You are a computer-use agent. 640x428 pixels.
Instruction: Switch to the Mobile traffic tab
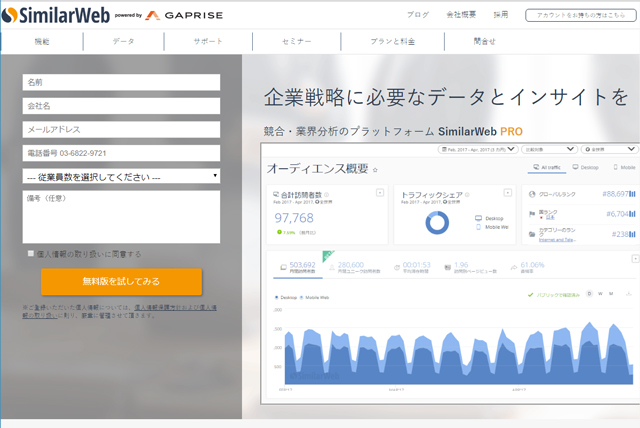point(624,167)
